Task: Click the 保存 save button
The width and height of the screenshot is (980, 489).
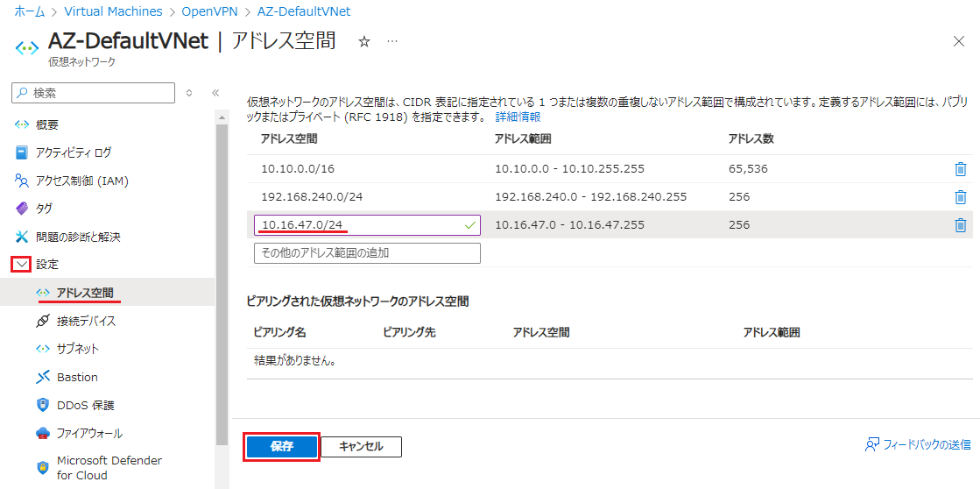Action: (282, 446)
